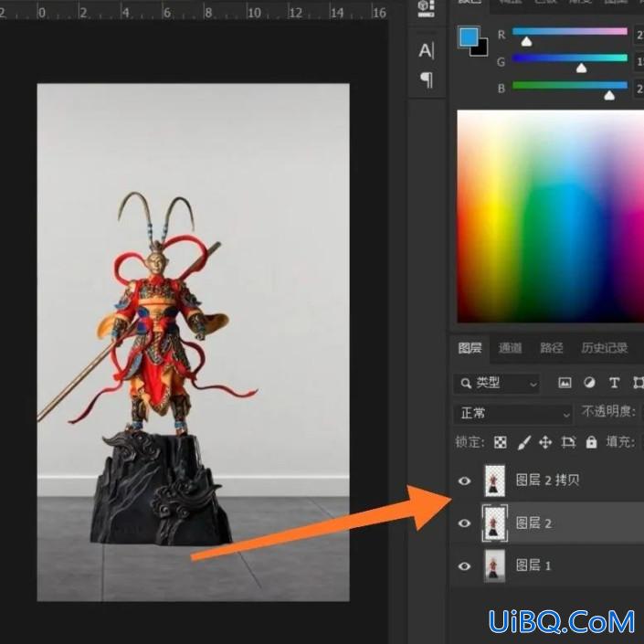The width and height of the screenshot is (644, 644).
Task: Switch to the 路径 tab
Action: pyautogui.click(x=551, y=348)
